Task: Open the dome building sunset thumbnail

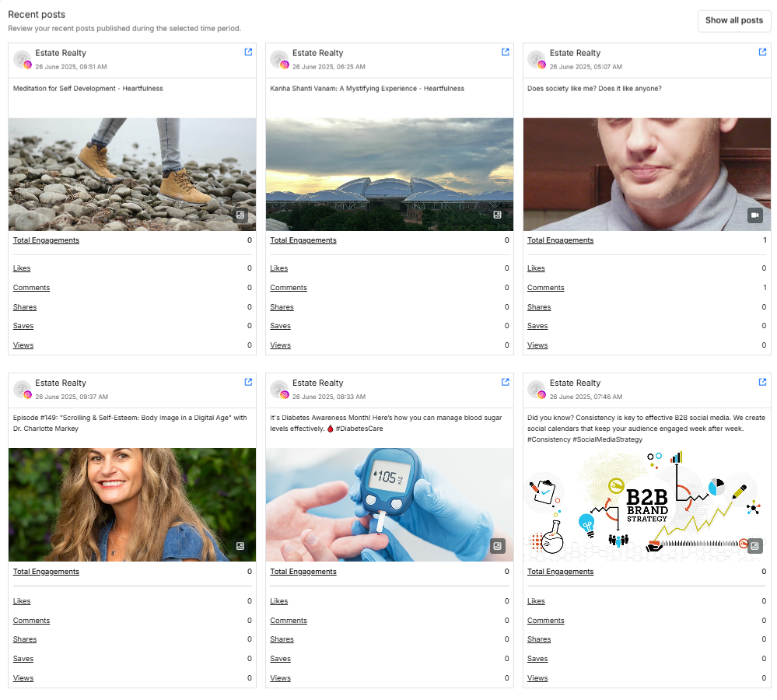Action: (x=390, y=174)
